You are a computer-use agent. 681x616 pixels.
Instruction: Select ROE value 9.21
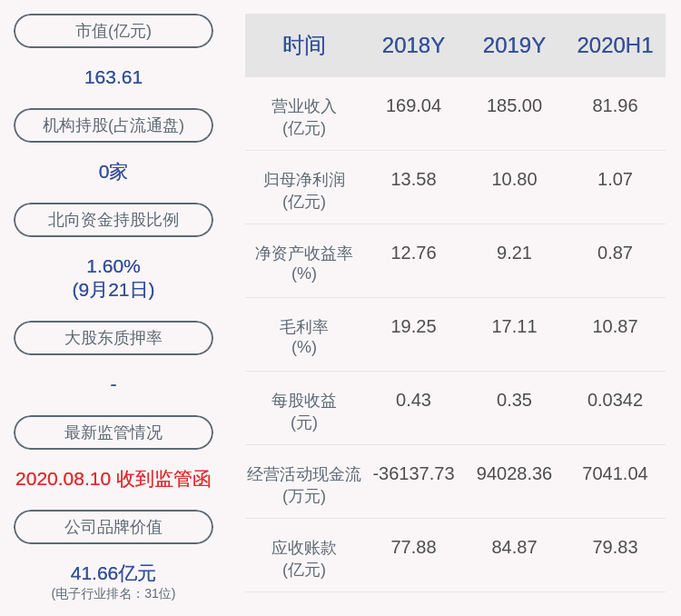[x=514, y=253]
